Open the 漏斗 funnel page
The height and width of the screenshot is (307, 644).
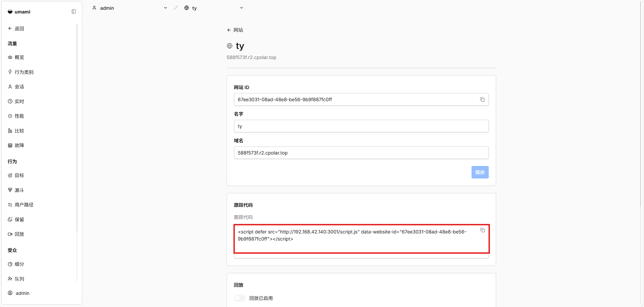click(16, 190)
